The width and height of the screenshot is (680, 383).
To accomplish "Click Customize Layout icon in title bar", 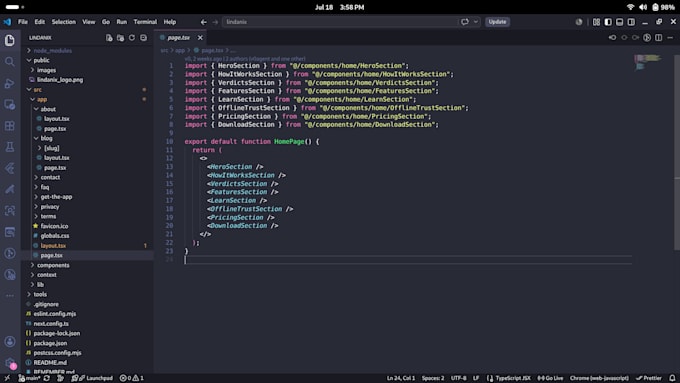I will coord(596,22).
